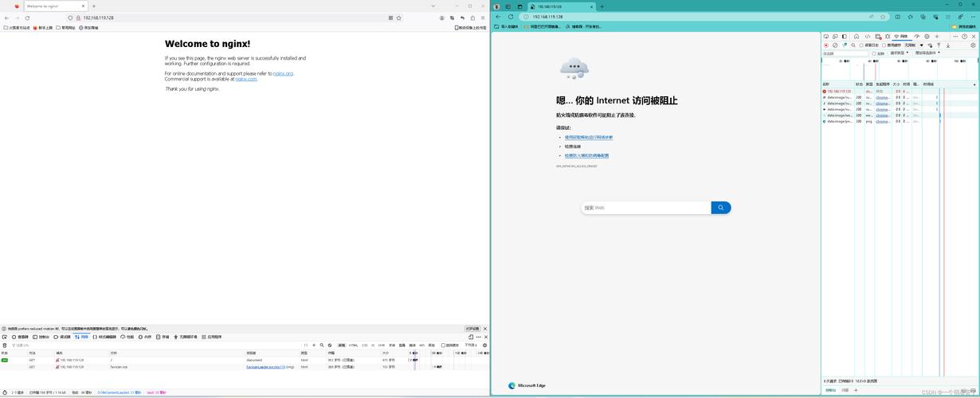Toggle the disable cache checkbox in Edge DevTools
980x398 pixels.
(x=885, y=45)
